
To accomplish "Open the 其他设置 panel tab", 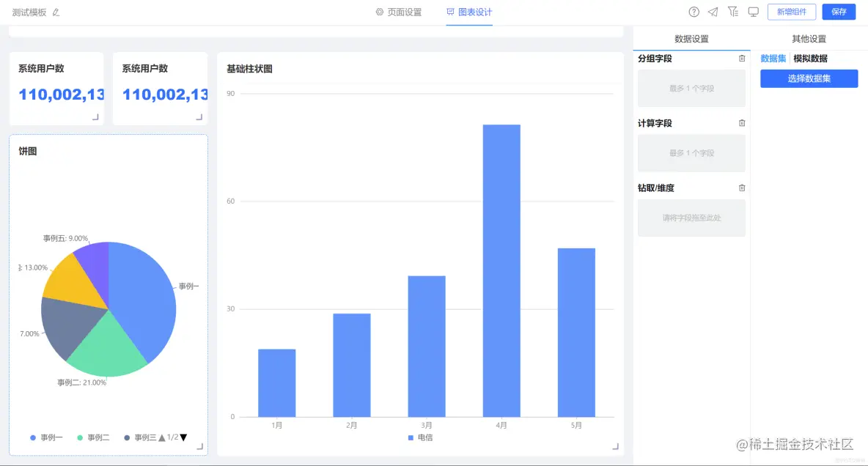I will [x=809, y=39].
